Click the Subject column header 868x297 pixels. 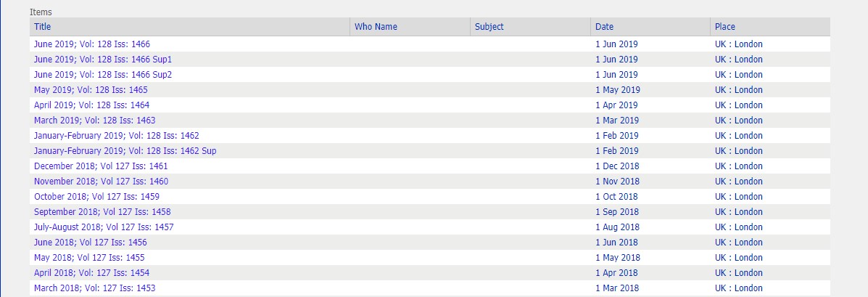[489, 27]
